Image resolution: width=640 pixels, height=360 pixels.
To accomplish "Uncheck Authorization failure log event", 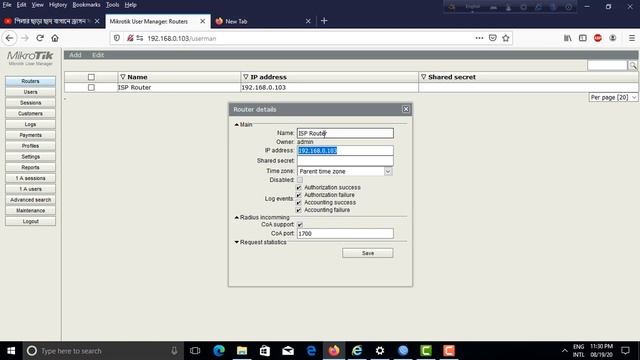I will (x=299, y=195).
